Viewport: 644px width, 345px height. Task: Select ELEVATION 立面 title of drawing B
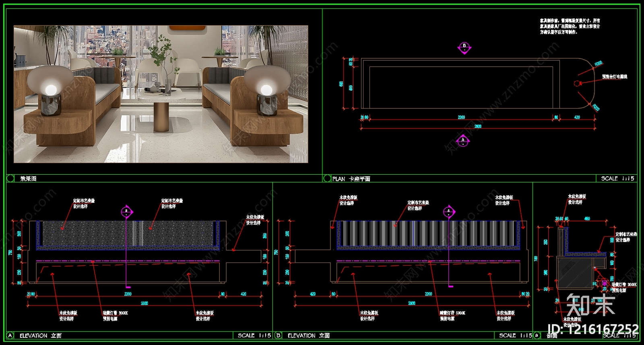(x=309, y=335)
